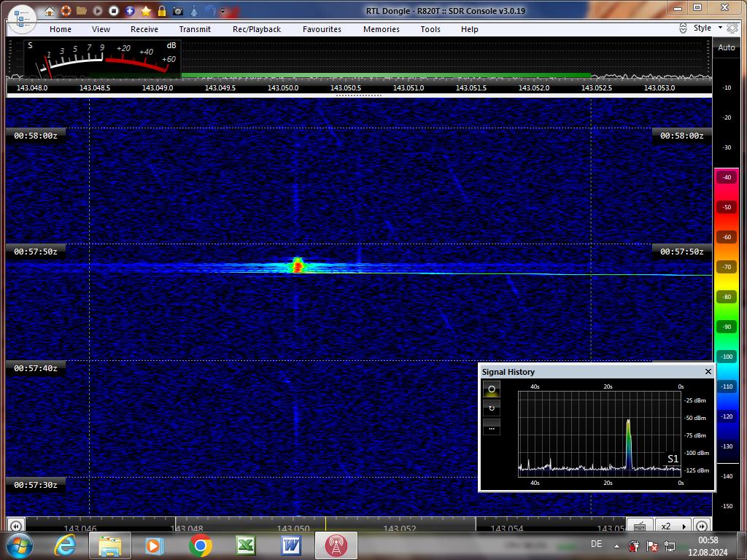This screenshot has height=560, width=747.
Task: Click 143.051.0 on the frequency scale
Action: click(409, 87)
